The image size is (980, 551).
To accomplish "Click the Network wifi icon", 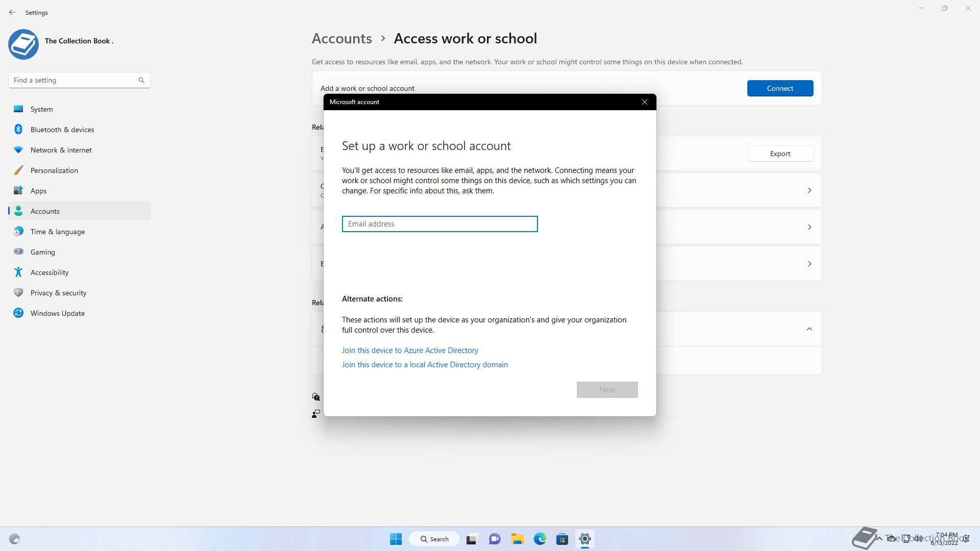I will 18,149.
